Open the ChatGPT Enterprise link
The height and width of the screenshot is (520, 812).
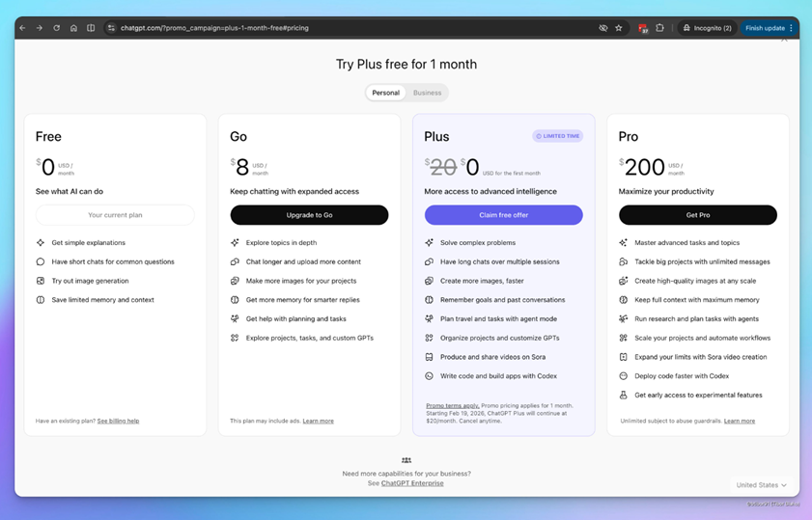(x=412, y=483)
